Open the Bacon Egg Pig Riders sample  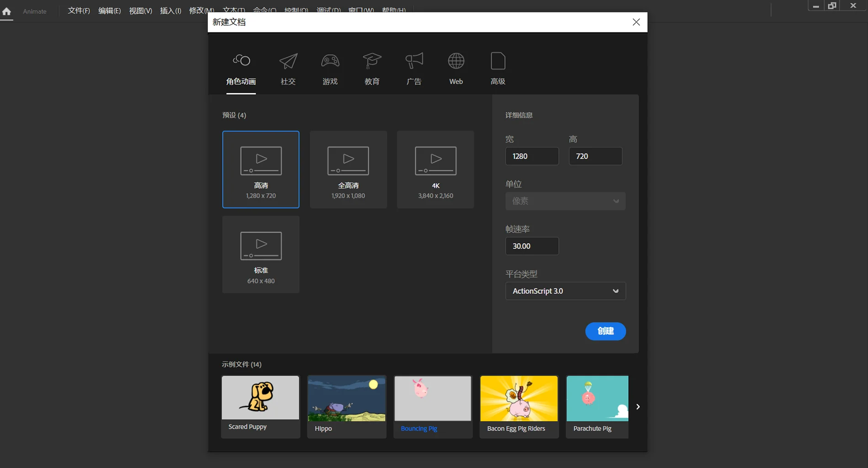[519, 406]
